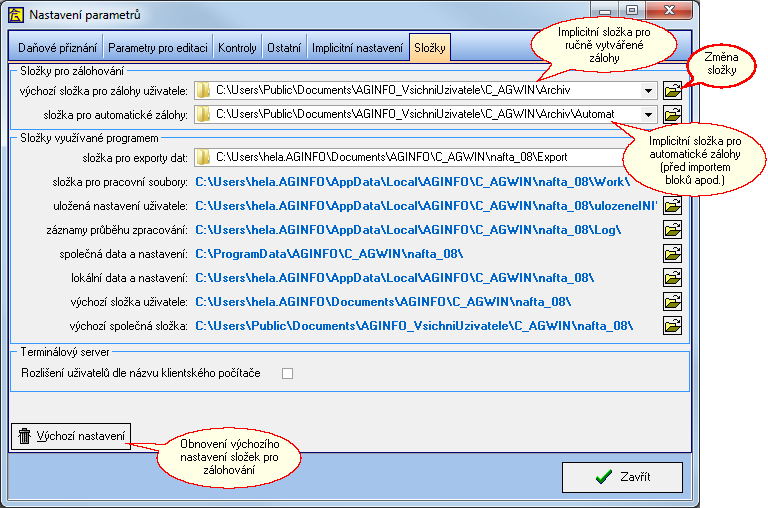Viewport: 768px width, 508px height.
Task: Open folder icon beside společná data a nastavení
Action: click(672, 254)
